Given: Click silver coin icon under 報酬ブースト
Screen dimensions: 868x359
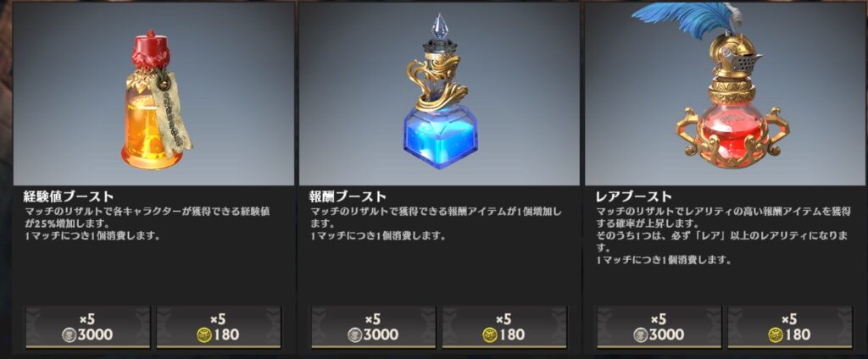Looking at the screenshot, I should tap(355, 334).
